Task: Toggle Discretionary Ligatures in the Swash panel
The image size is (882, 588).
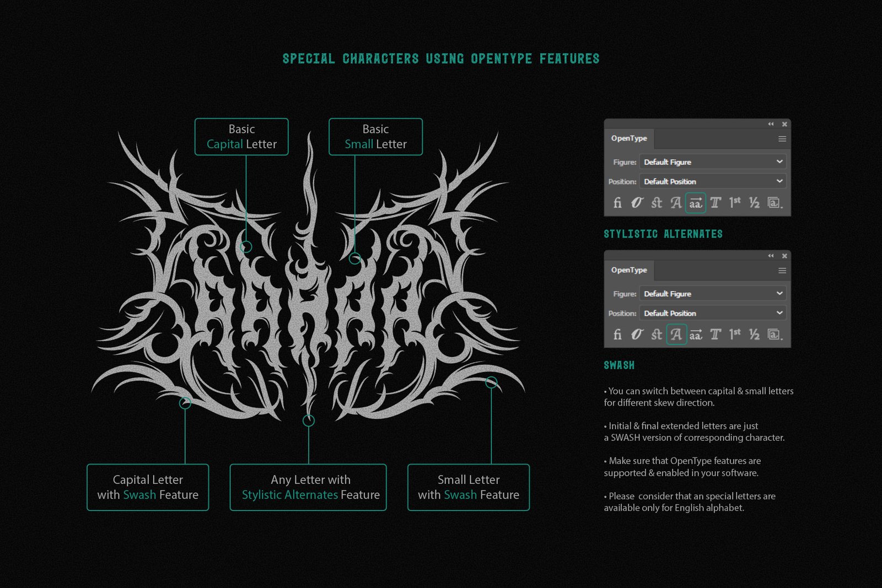Action: click(656, 335)
